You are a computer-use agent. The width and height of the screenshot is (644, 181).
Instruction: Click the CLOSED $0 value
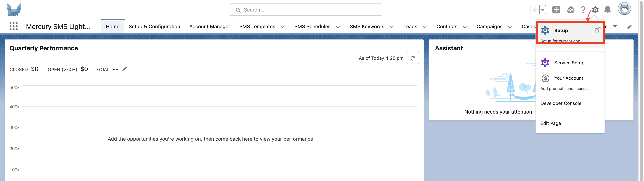click(35, 69)
